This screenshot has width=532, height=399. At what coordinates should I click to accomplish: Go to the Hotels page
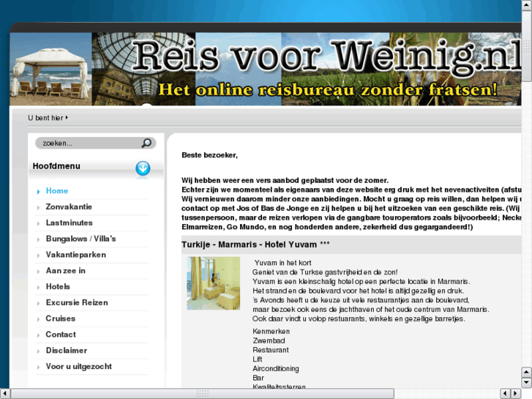58,286
